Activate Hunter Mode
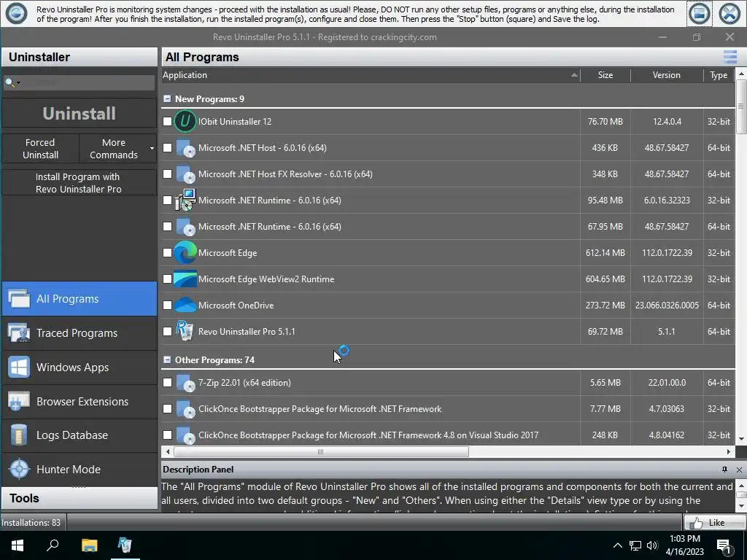Image resolution: width=747 pixels, height=560 pixels. pos(79,470)
